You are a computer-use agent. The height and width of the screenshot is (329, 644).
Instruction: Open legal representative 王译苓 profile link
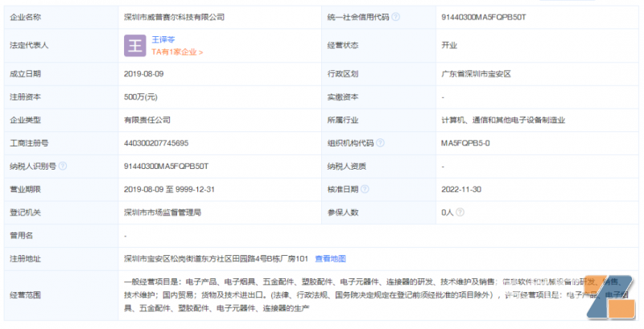click(163, 39)
